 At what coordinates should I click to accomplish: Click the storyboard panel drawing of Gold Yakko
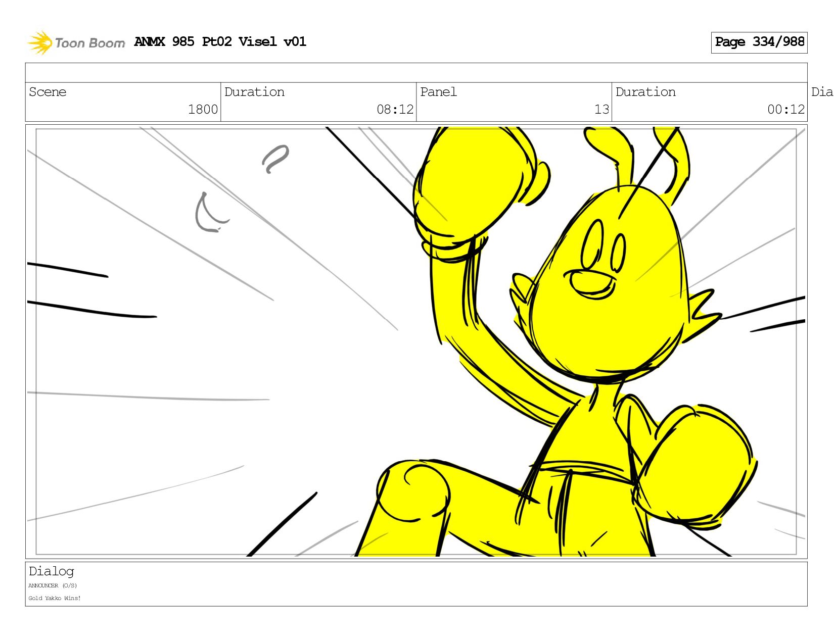[x=416, y=342]
